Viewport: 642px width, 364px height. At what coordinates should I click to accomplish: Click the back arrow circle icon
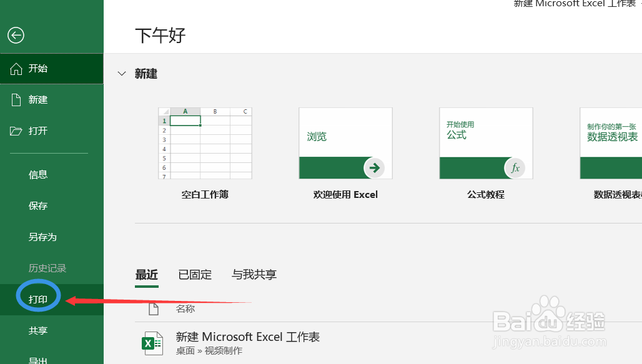tap(16, 35)
